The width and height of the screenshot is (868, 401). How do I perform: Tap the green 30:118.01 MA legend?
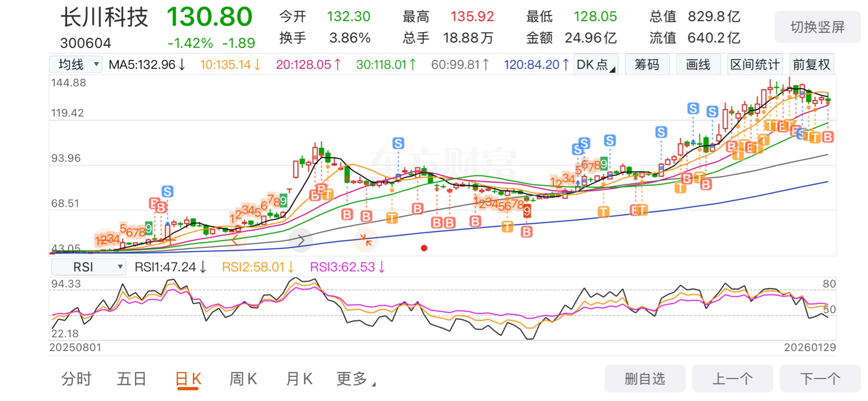click(386, 65)
